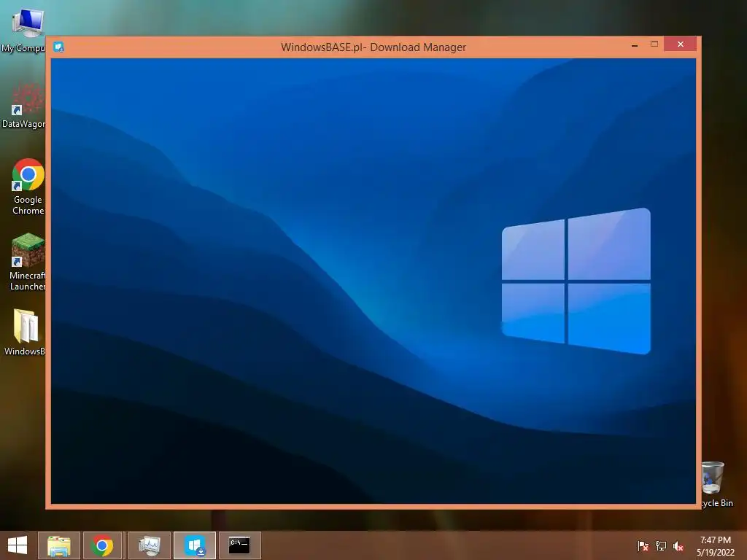Minimize the WindowsBASE.pl Download Manager window
747x560 pixels.
(635, 44)
